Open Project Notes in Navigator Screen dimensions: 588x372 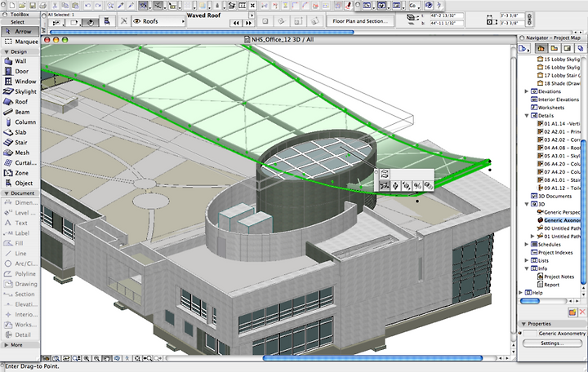559,277
